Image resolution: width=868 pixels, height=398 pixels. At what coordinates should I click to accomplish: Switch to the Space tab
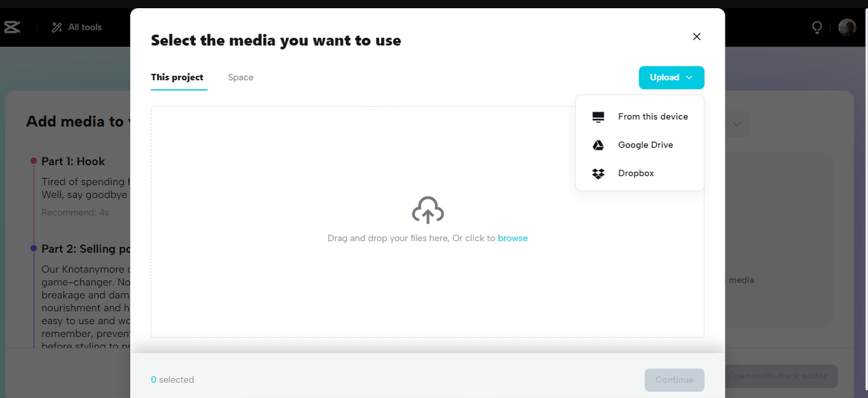tap(240, 77)
